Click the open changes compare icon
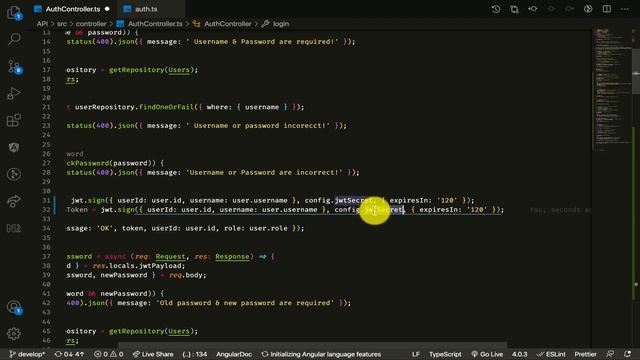The height and width of the screenshot is (360, 640). pyautogui.click(x=514, y=9)
